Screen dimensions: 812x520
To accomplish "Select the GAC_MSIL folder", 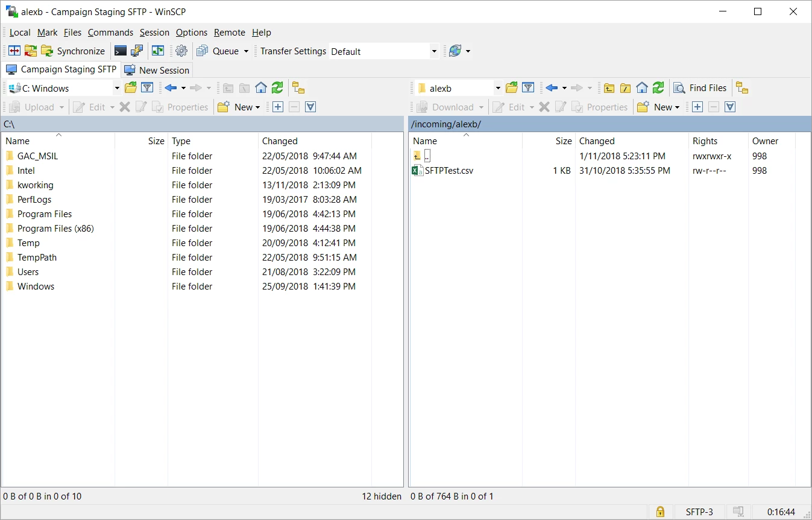I will (x=37, y=156).
